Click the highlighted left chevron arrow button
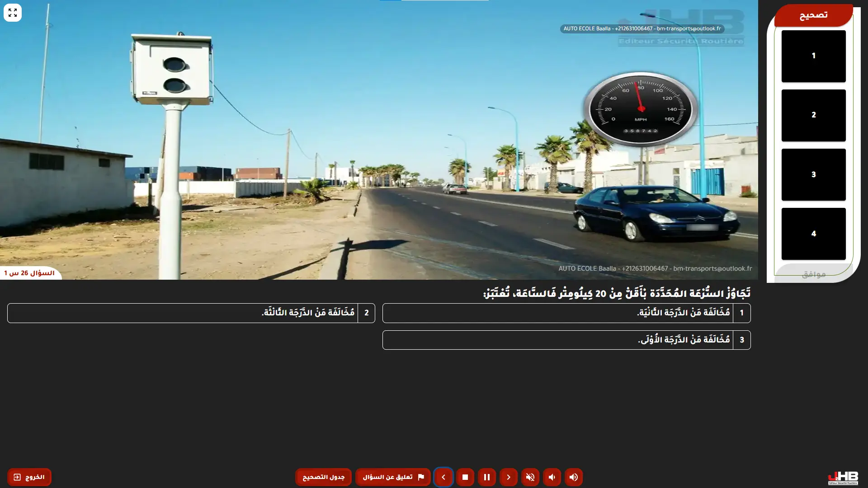Viewport: 868px width, 488px height. 443,477
